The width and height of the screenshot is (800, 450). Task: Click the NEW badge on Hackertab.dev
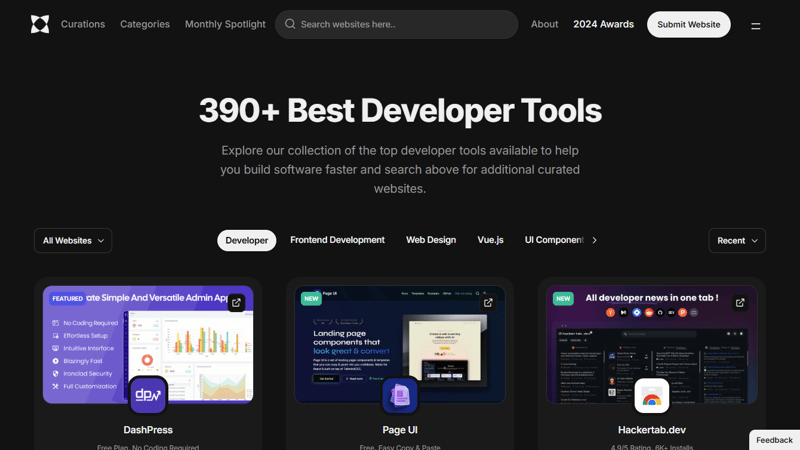coord(563,298)
